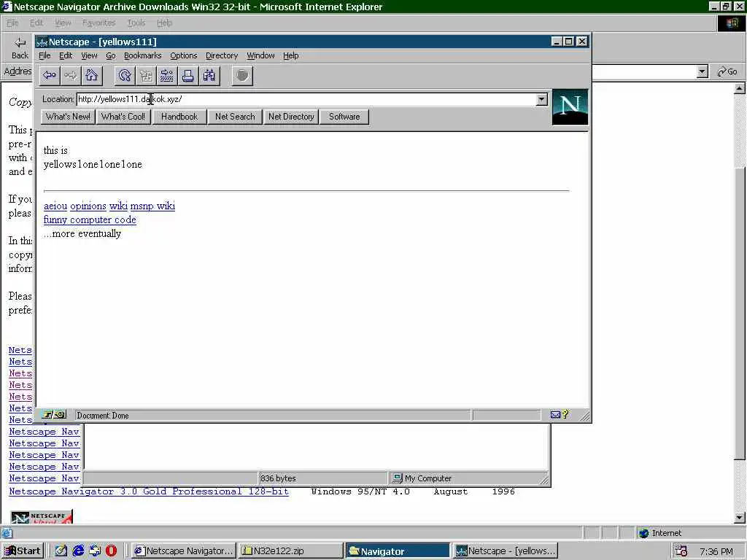Open the Netscape View menu
This screenshot has width=747, height=560.
89,55
